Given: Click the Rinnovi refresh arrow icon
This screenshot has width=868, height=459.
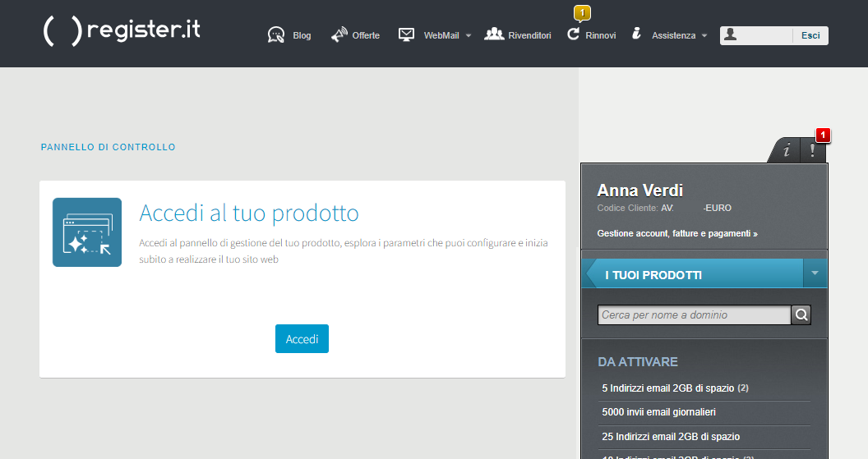Looking at the screenshot, I should (x=574, y=34).
